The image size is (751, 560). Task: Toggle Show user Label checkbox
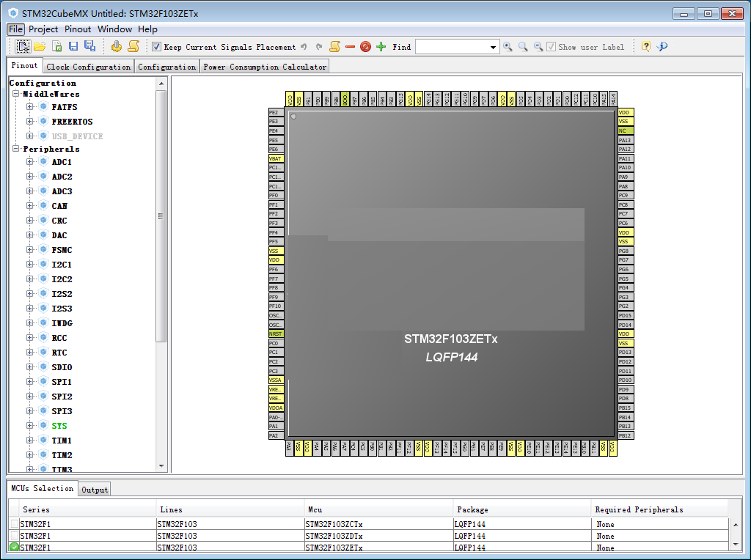click(x=552, y=46)
